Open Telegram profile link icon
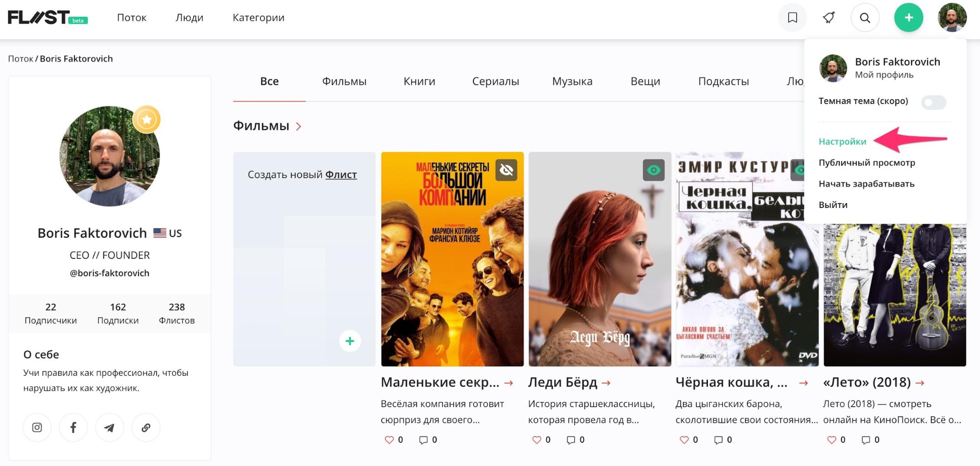 109,427
